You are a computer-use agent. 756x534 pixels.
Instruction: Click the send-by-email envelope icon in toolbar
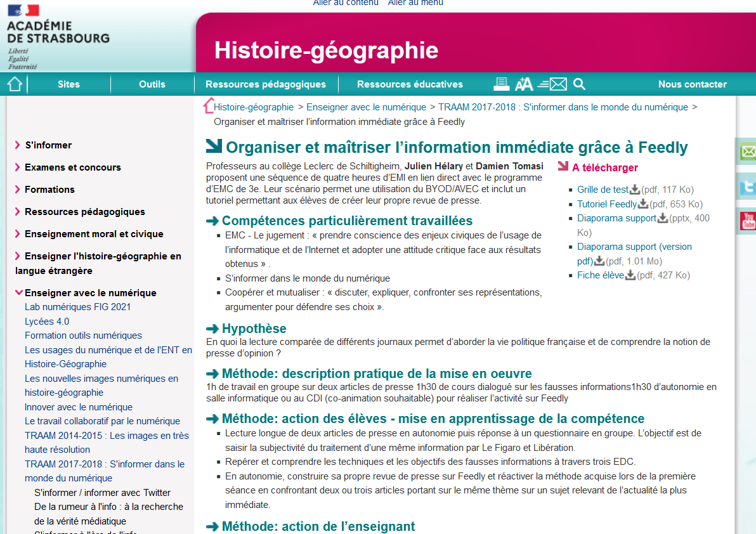coord(552,84)
